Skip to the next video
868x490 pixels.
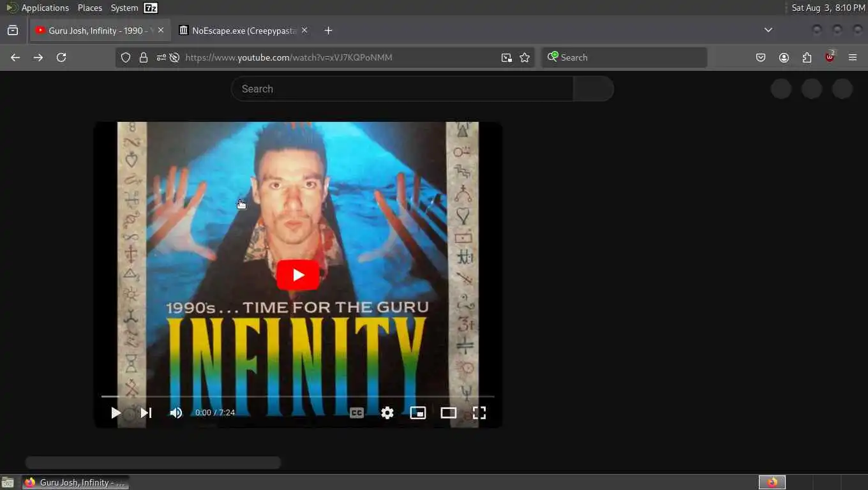pyautogui.click(x=146, y=413)
